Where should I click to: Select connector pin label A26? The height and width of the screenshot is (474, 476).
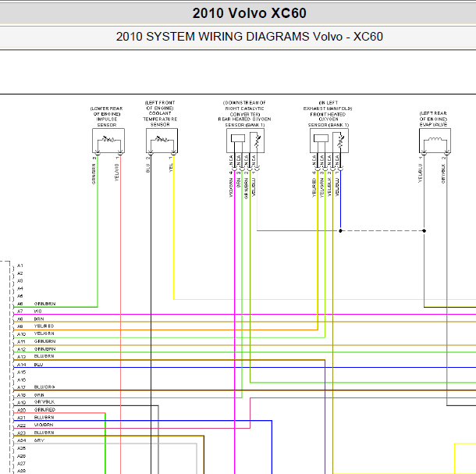pos(21,456)
